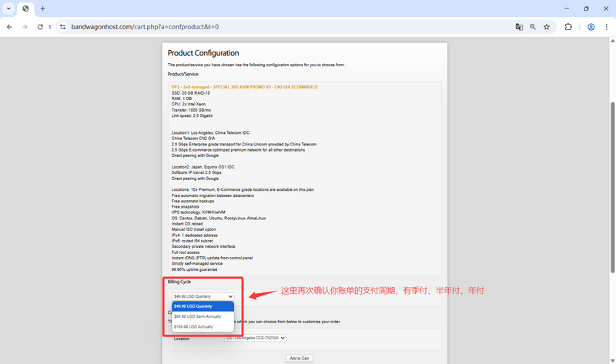Image resolution: width=616 pixels, height=364 pixels.
Task: Open Chrome's three-dot menu
Action: click(606, 26)
